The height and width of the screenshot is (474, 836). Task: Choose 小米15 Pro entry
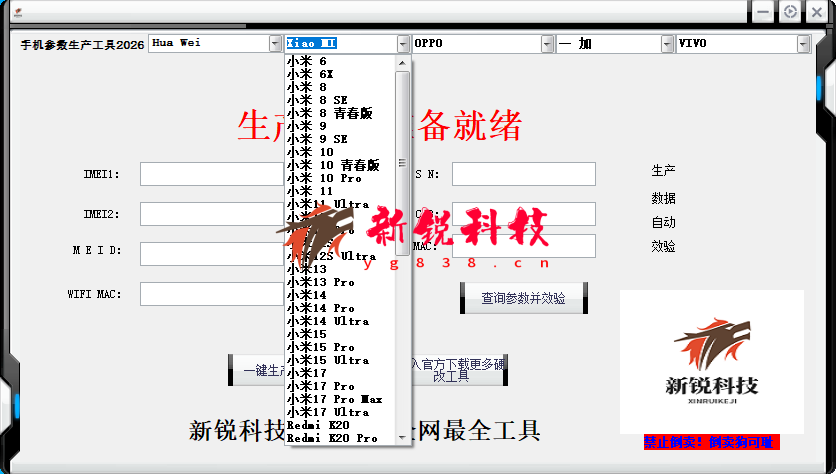pyautogui.click(x=340, y=347)
